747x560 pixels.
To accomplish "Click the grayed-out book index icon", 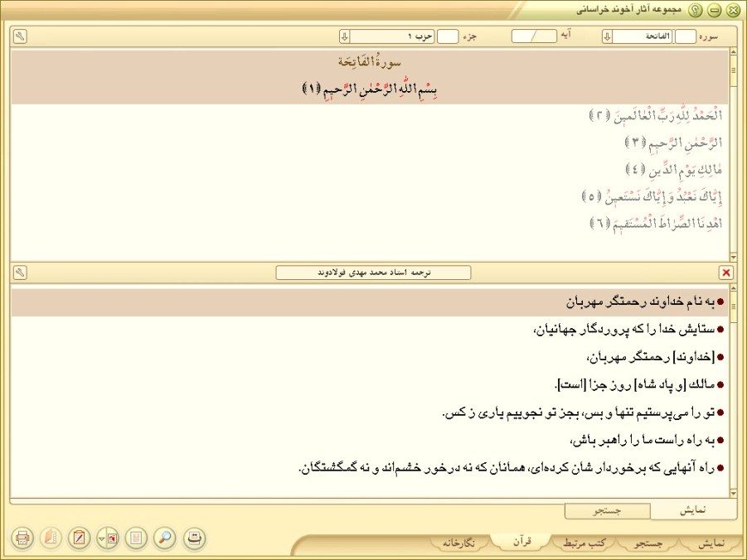I will [x=51, y=538].
